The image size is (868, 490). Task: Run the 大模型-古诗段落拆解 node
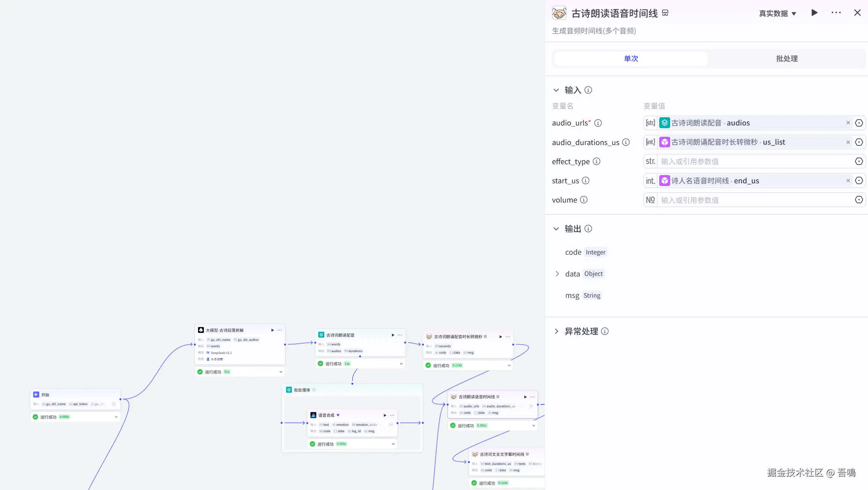click(272, 330)
